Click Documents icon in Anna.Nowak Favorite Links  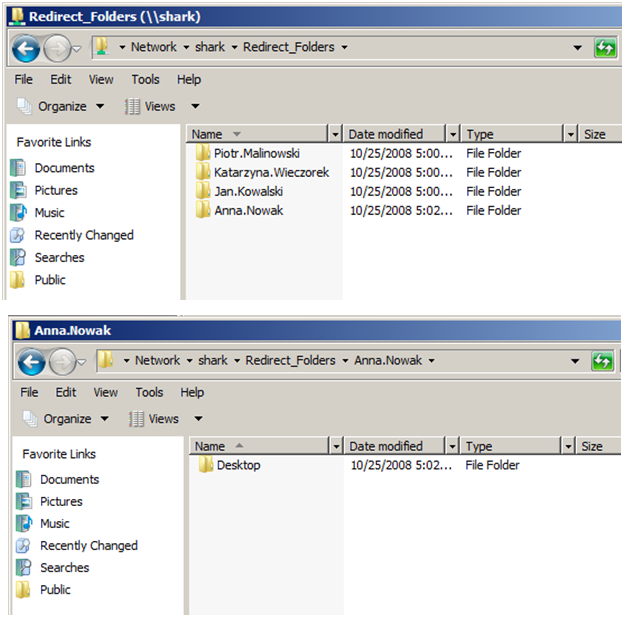point(24,479)
